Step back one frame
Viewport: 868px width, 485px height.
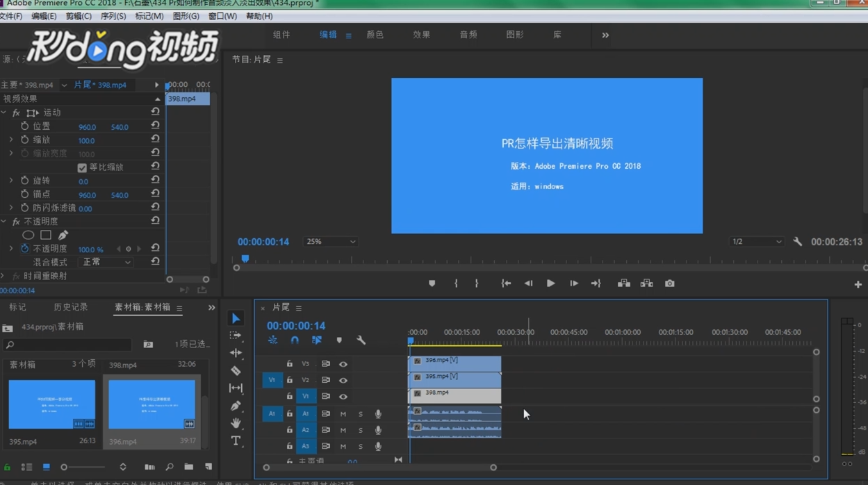pos(528,283)
